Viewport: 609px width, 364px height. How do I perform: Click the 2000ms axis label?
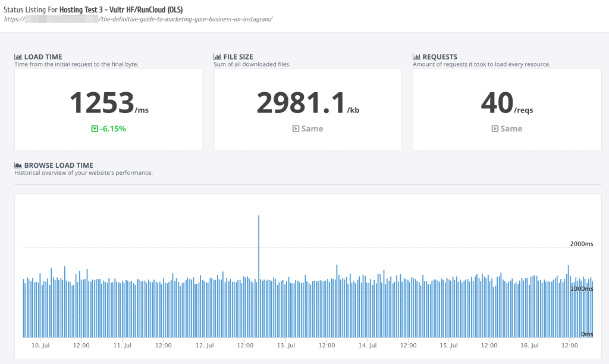[582, 244]
